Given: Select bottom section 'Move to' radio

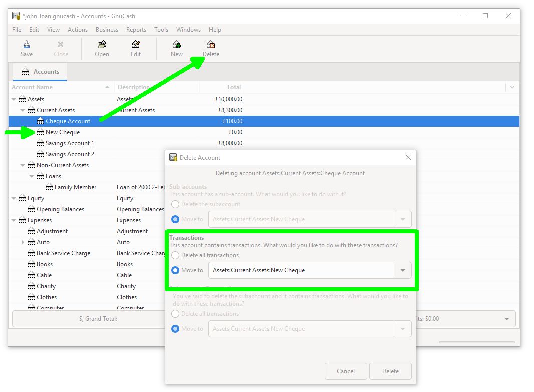Looking at the screenshot, I should (175, 329).
